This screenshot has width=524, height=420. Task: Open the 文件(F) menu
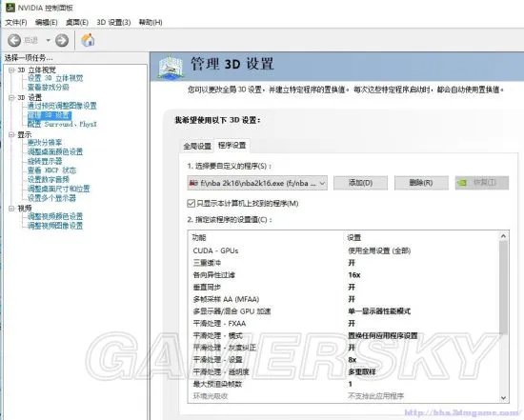click(16, 23)
